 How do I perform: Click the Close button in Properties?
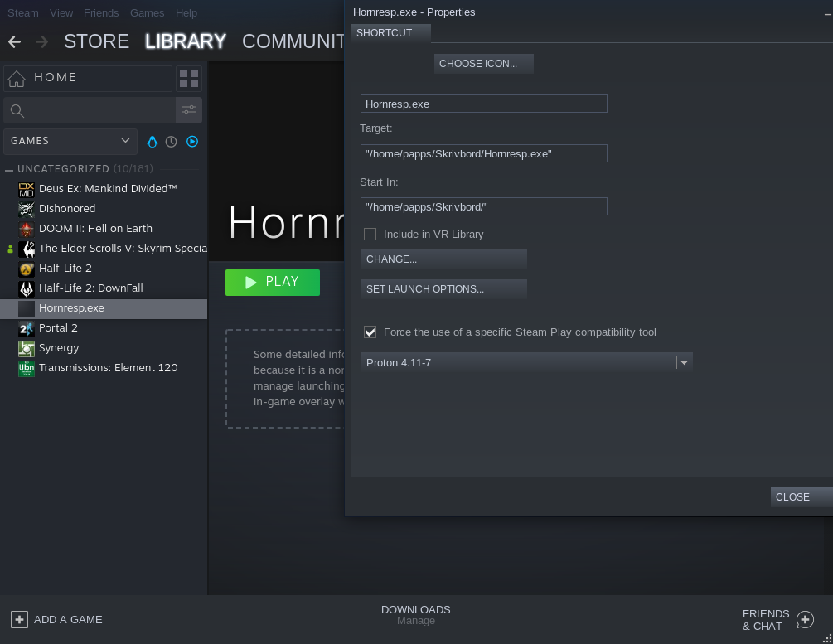pyautogui.click(x=802, y=496)
